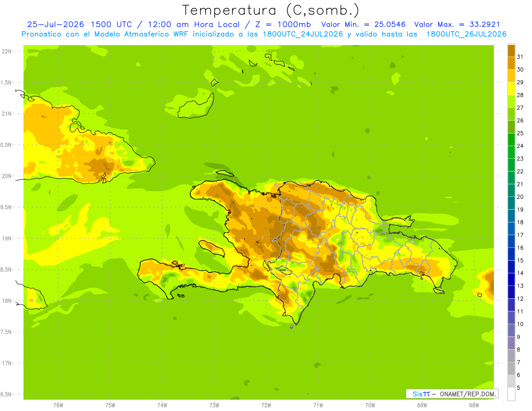
Task: Click the 20N latitude label
Action: point(8,176)
